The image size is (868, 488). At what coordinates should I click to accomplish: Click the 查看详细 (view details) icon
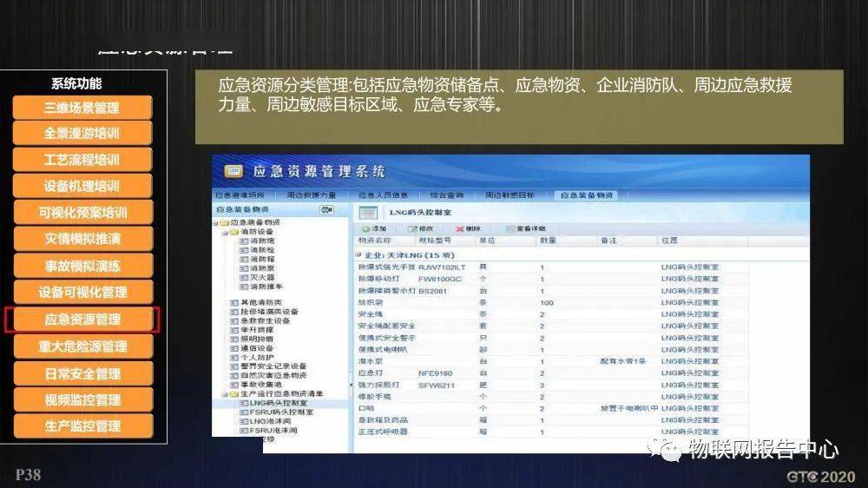click(509, 228)
